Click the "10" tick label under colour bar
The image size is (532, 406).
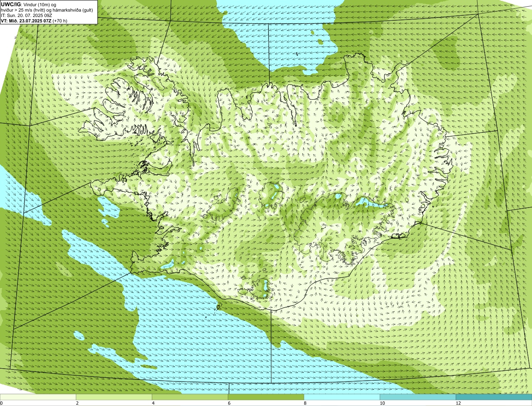pos(382,403)
